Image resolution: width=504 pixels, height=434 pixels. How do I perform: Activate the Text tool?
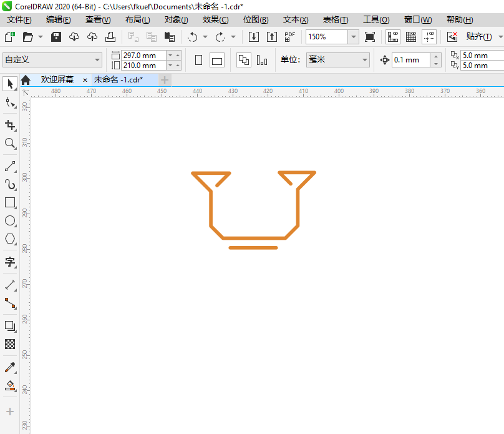(x=10, y=262)
